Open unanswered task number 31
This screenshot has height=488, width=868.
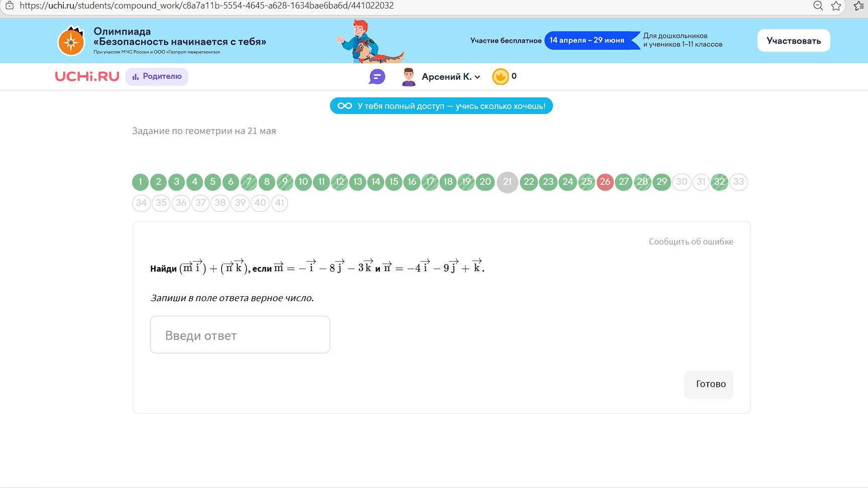point(701,182)
